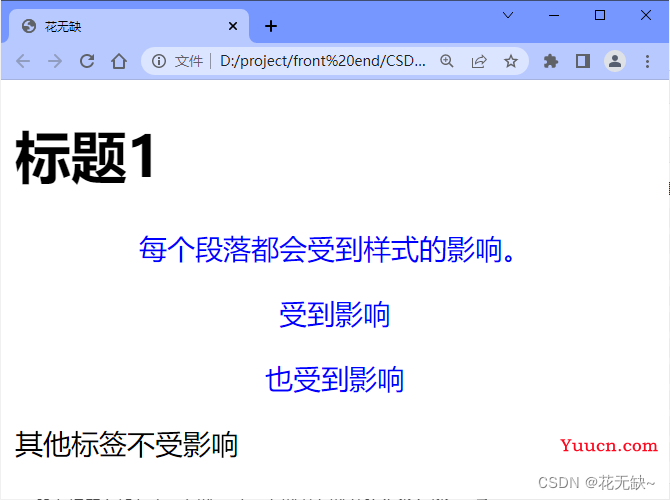Expand the tab search chevron
670x500 pixels.
coord(508,15)
